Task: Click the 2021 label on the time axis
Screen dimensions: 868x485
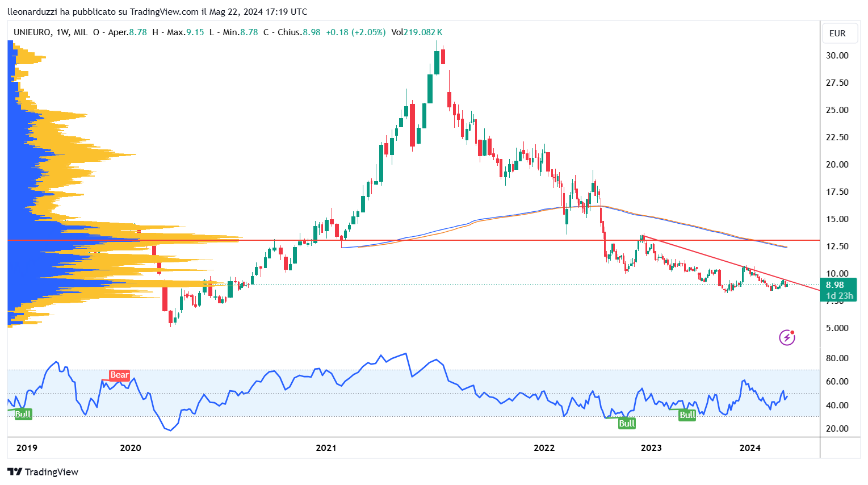Action: pyautogui.click(x=326, y=448)
